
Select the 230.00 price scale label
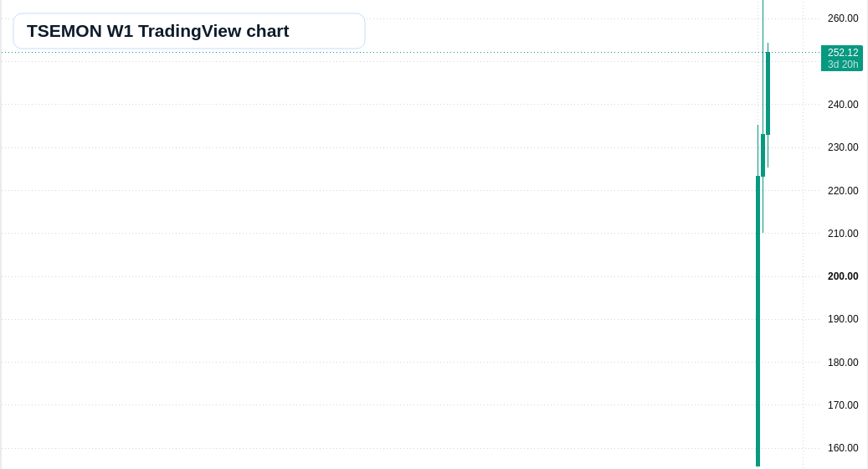point(843,147)
